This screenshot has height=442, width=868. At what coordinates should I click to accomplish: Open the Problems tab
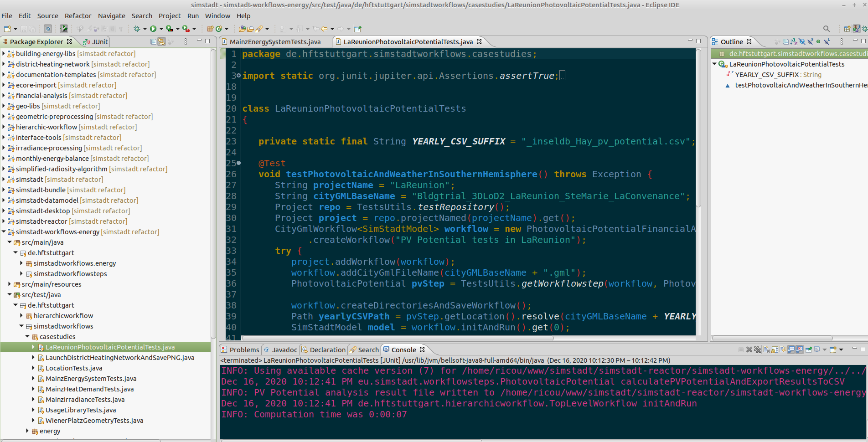[x=240, y=350]
